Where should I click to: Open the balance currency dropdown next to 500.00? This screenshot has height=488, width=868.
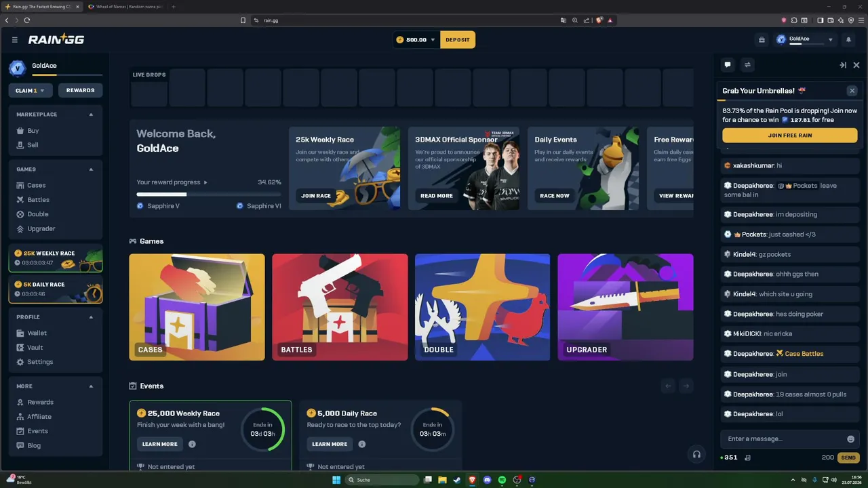(x=433, y=40)
